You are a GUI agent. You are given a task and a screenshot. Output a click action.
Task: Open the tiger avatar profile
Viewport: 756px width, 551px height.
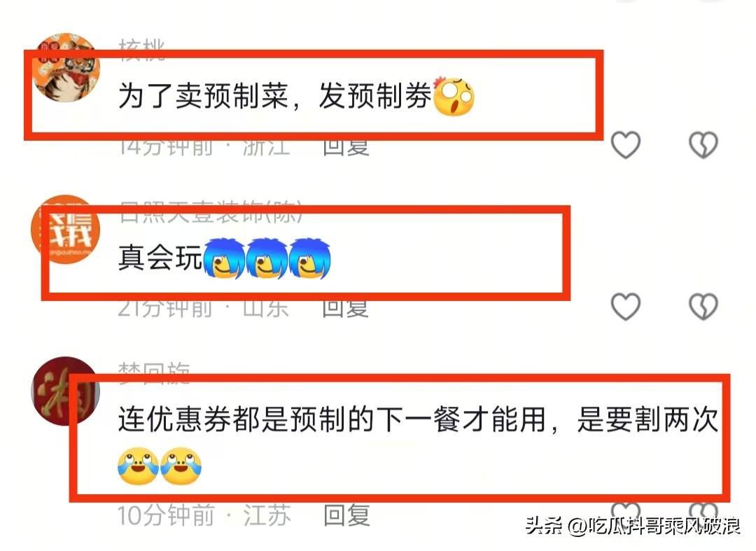[66, 67]
